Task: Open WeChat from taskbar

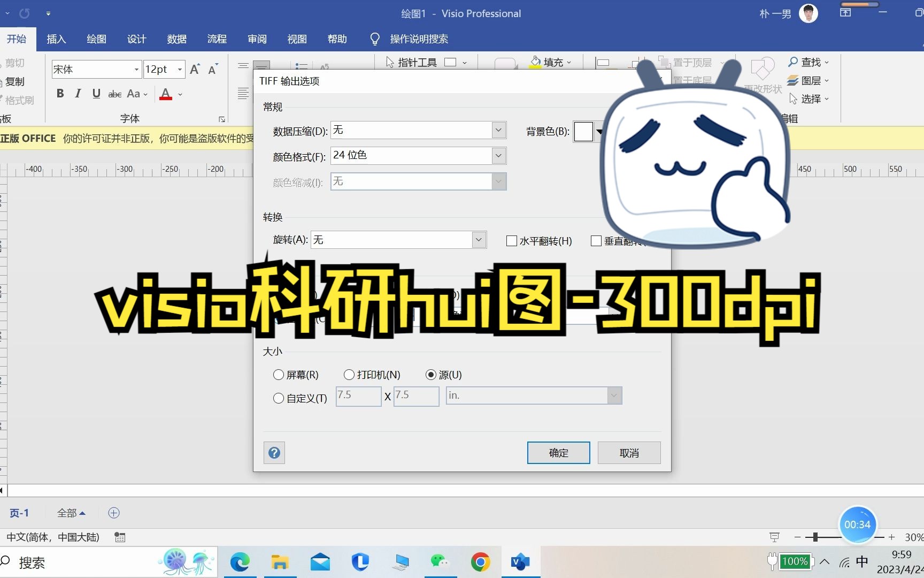Action: (440, 562)
